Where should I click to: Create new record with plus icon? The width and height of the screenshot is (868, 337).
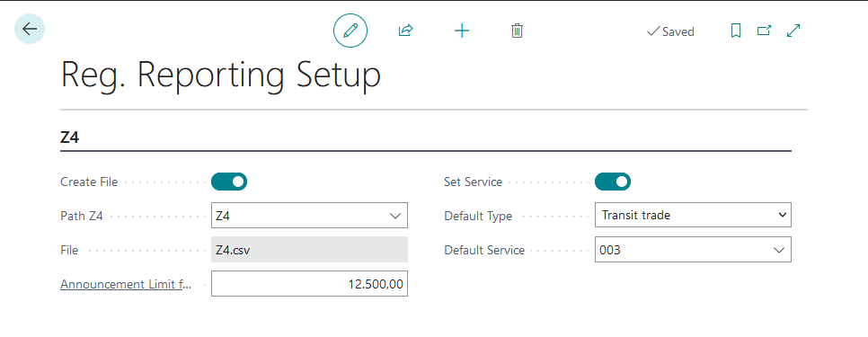coord(462,31)
